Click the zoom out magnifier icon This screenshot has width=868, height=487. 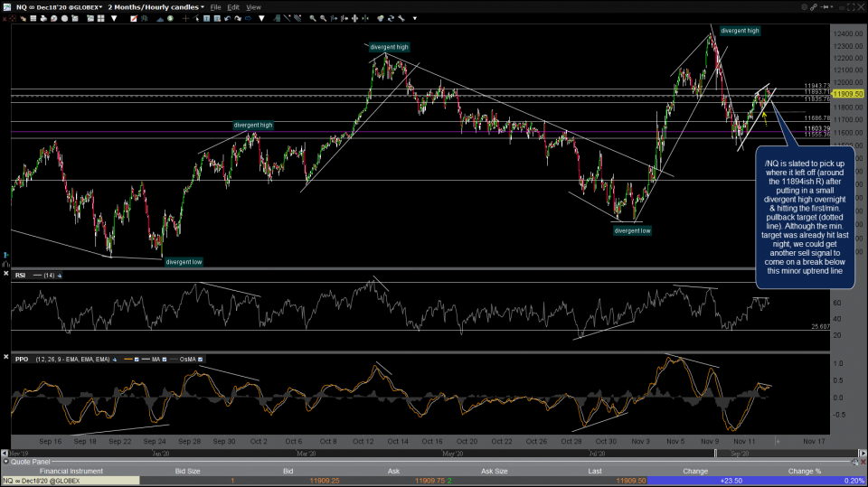coord(324,18)
